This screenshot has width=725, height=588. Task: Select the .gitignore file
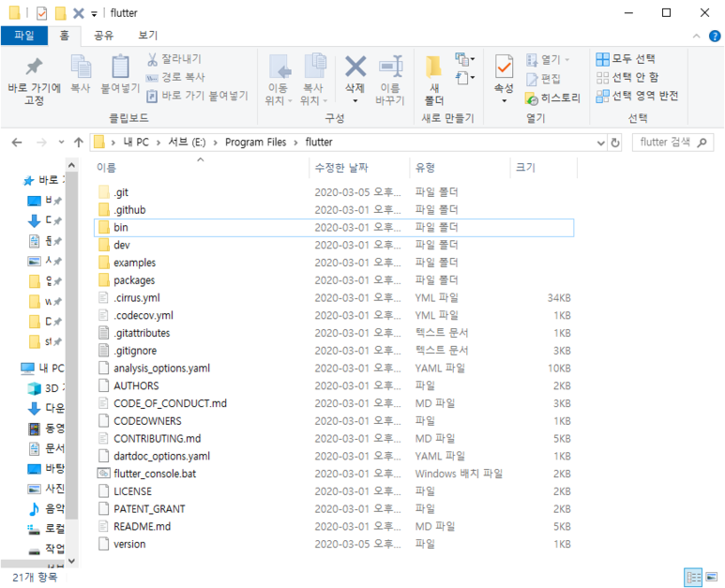[334, 351]
